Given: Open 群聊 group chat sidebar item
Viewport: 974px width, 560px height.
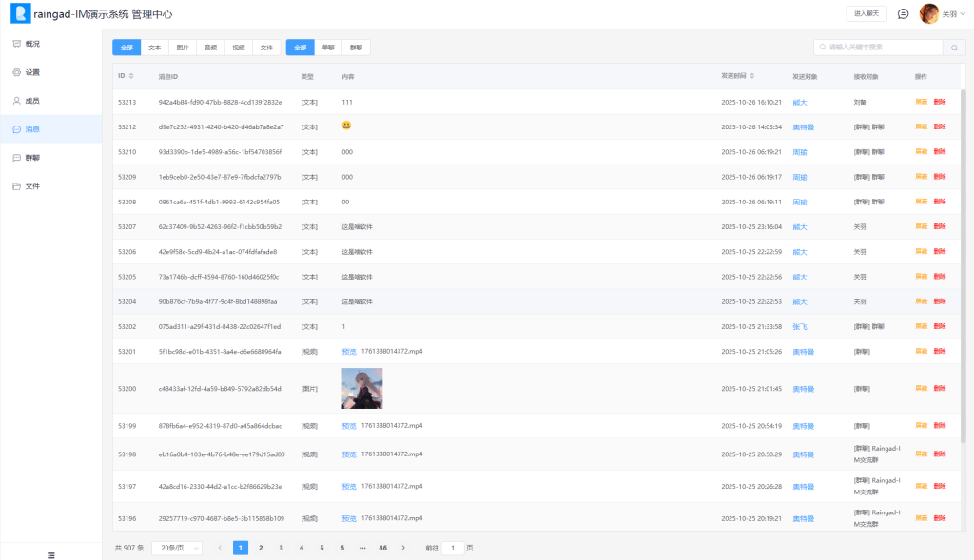Looking at the screenshot, I should coord(32,158).
